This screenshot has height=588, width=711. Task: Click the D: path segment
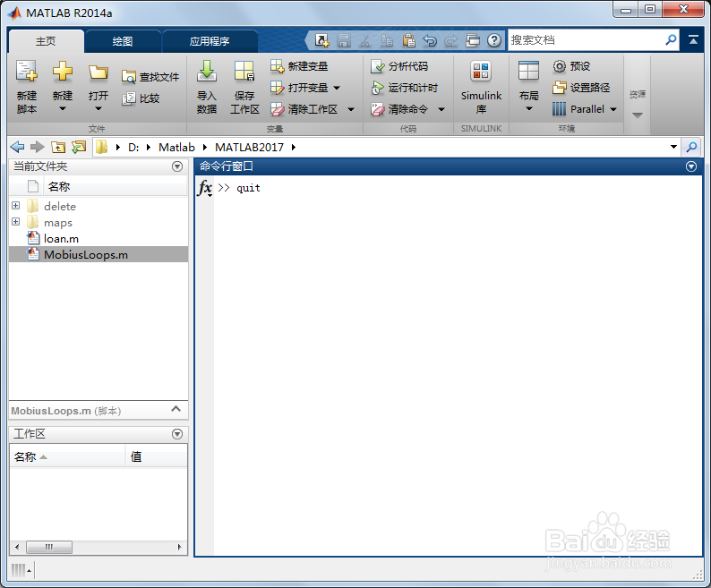pos(133,148)
